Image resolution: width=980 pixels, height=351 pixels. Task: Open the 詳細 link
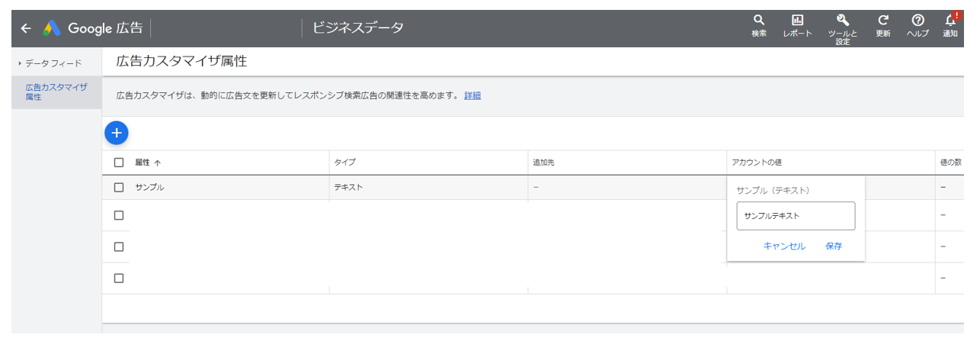pyautogui.click(x=472, y=95)
